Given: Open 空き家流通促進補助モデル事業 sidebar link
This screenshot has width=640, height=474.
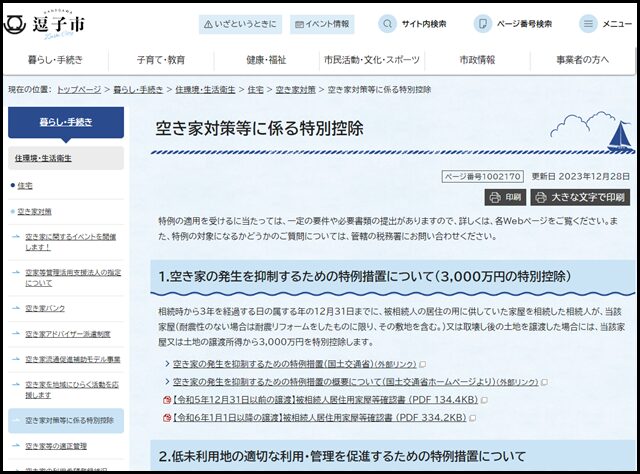Looking at the screenshot, I should click(x=73, y=360).
